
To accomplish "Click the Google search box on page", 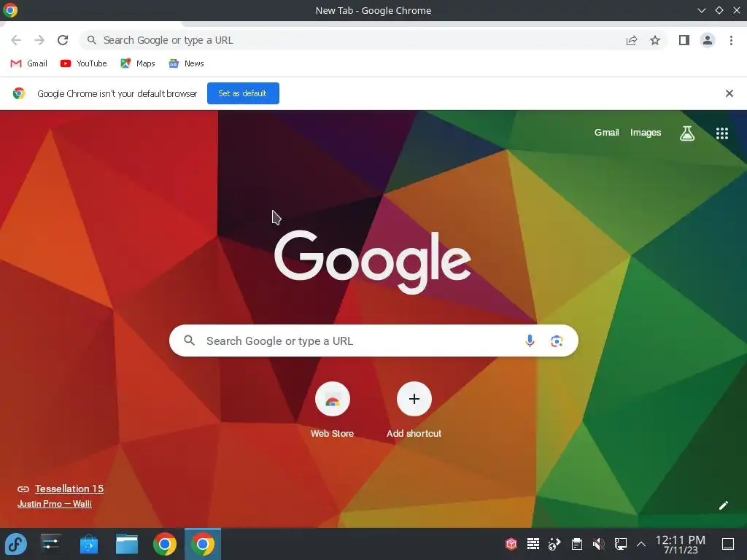I will coord(373,341).
